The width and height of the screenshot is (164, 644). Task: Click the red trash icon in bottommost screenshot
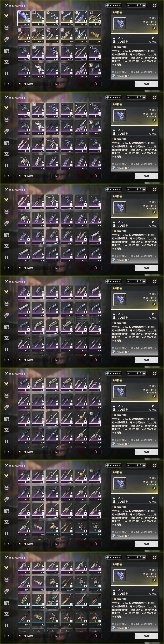(x=96, y=636)
